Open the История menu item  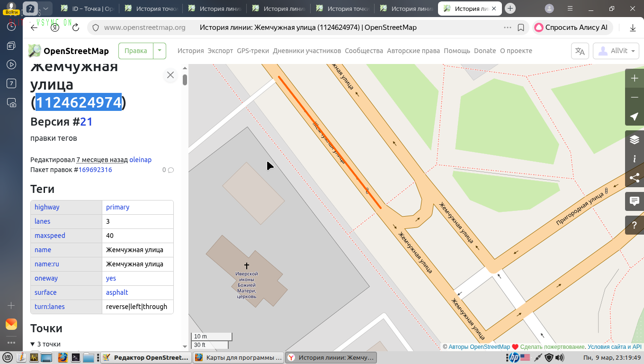[x=190, y=51]
